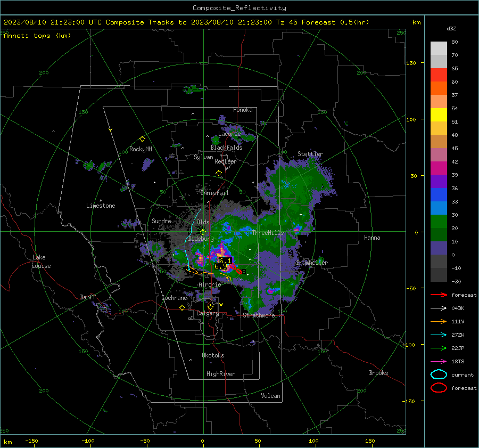Click the Blackfalds city label
This screenshot has height=448, width=479.
pos(226,148)
